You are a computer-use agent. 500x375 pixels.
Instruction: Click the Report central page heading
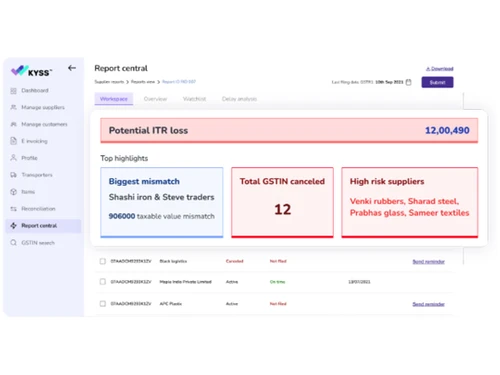[x=121, y=68]
